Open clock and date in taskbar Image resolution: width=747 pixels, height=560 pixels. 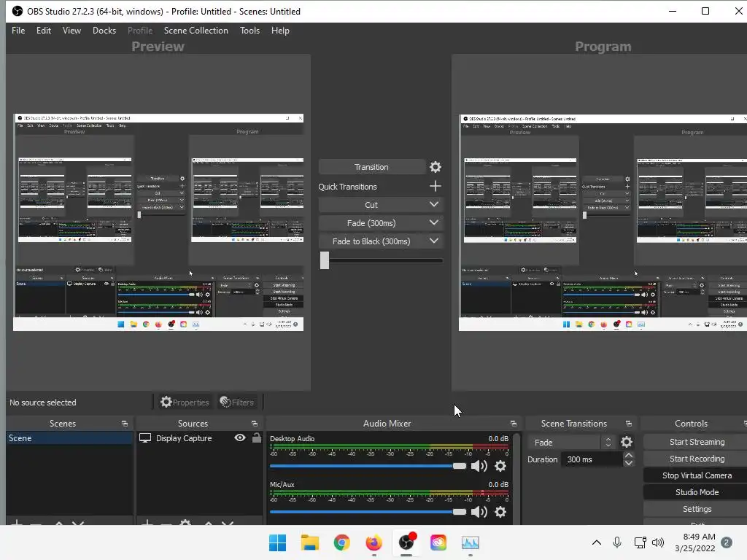(695, 542)
